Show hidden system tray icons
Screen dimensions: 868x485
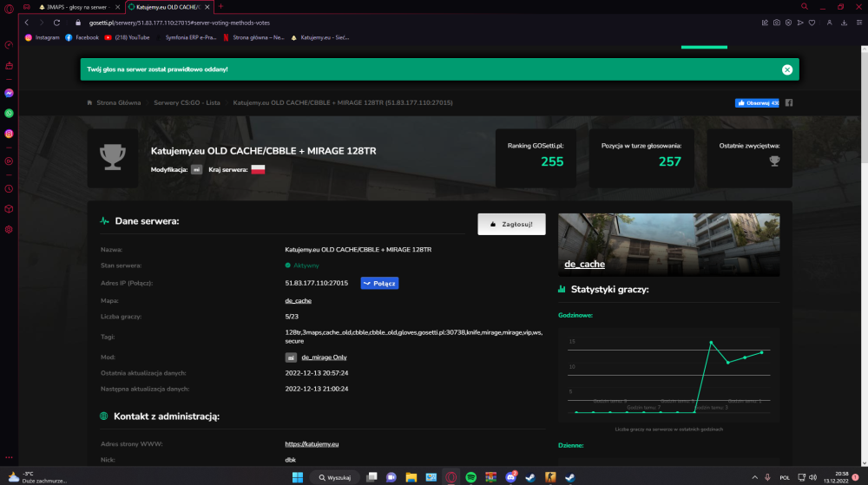click(x=754, y=477)
